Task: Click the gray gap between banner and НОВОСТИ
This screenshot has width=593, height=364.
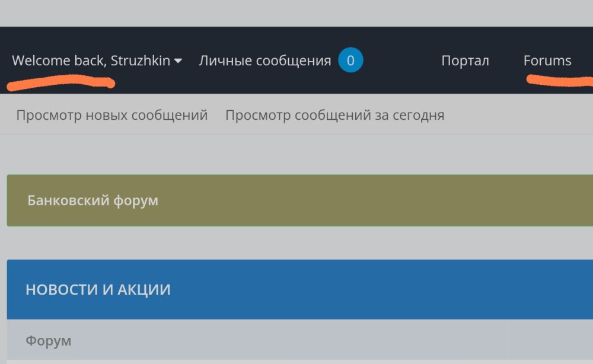Action: point(296,243)
